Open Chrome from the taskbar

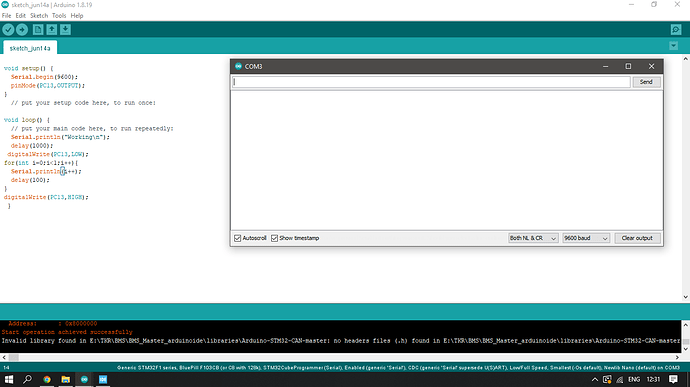pos(47,379)
